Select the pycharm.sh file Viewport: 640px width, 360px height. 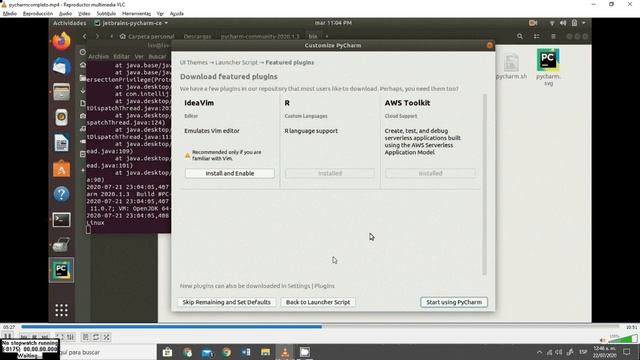pos(511,67)
